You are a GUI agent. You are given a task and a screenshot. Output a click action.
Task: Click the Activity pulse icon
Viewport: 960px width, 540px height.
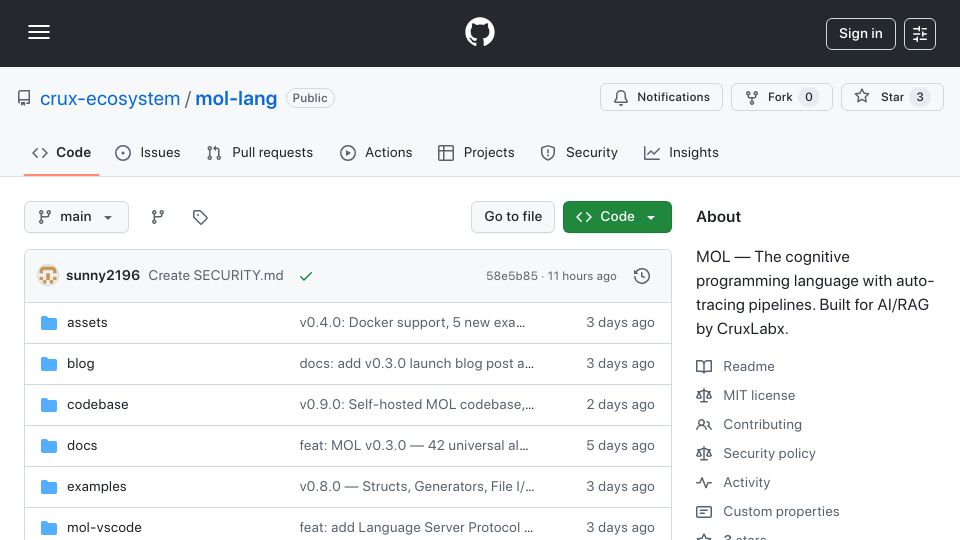click(704, 482)
